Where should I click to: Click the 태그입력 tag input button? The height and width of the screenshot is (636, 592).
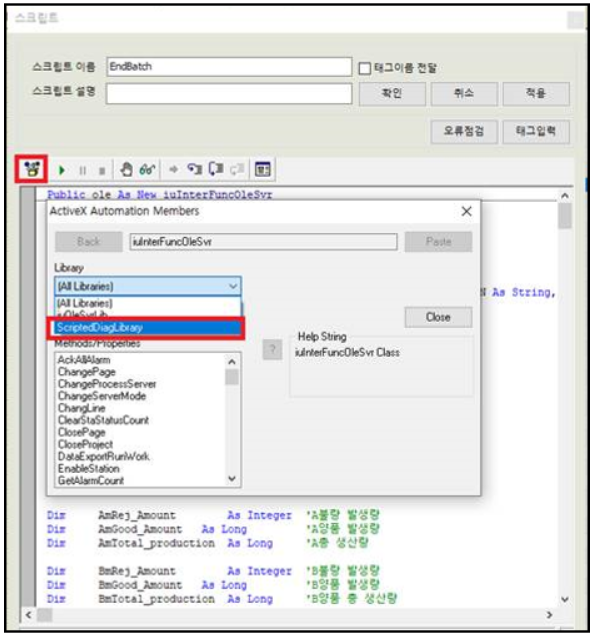(536, 131)
